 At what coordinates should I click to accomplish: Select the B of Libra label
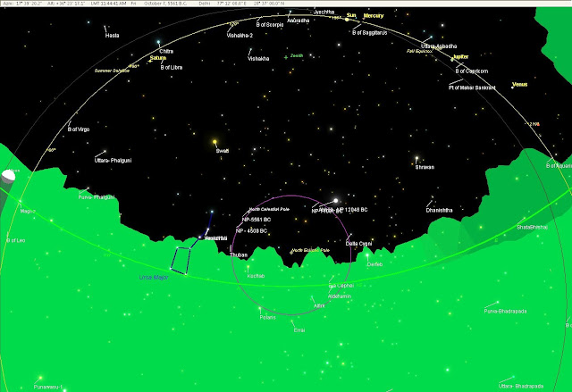[x=172, y=67]
